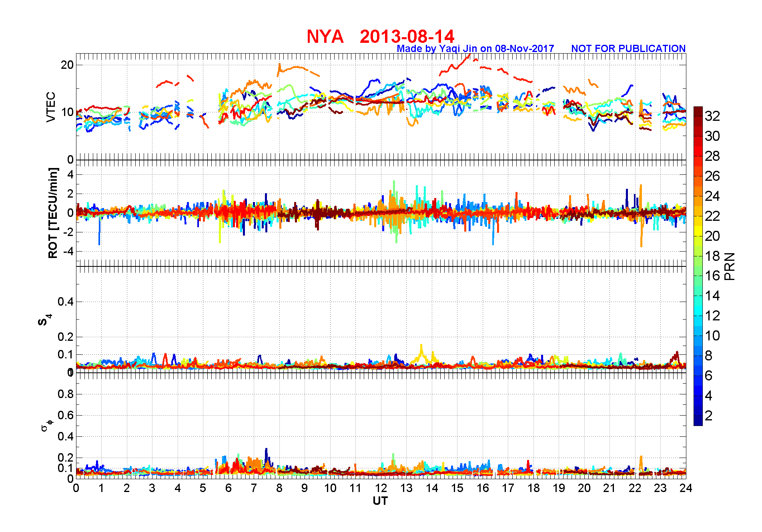The width and height of the screenshot is (762, 532).
Task: Click the ROT [TECU/min] axis label
Action: coord(53,213)
